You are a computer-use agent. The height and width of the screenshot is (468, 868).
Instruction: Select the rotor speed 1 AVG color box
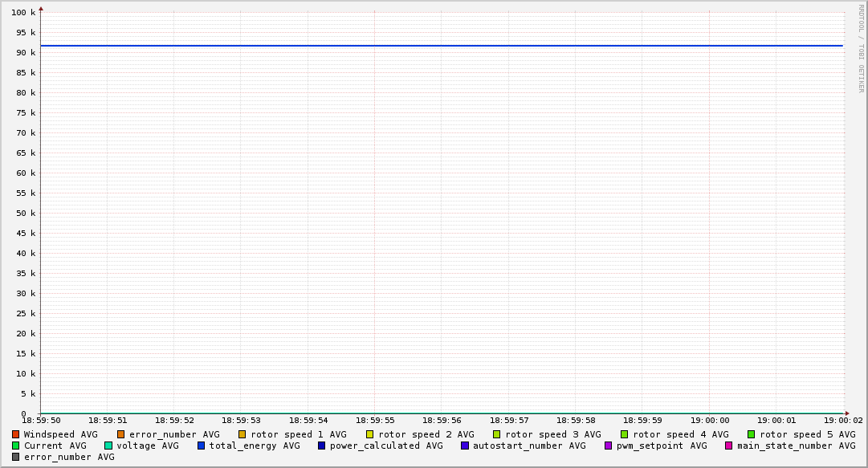click(242, 434)
